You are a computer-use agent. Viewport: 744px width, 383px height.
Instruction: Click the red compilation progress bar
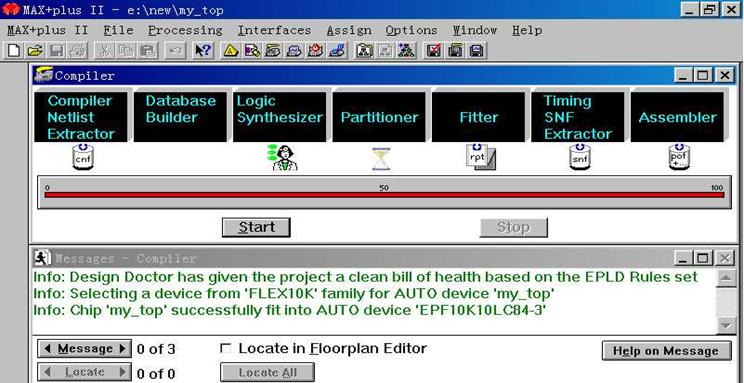[384, 195]
